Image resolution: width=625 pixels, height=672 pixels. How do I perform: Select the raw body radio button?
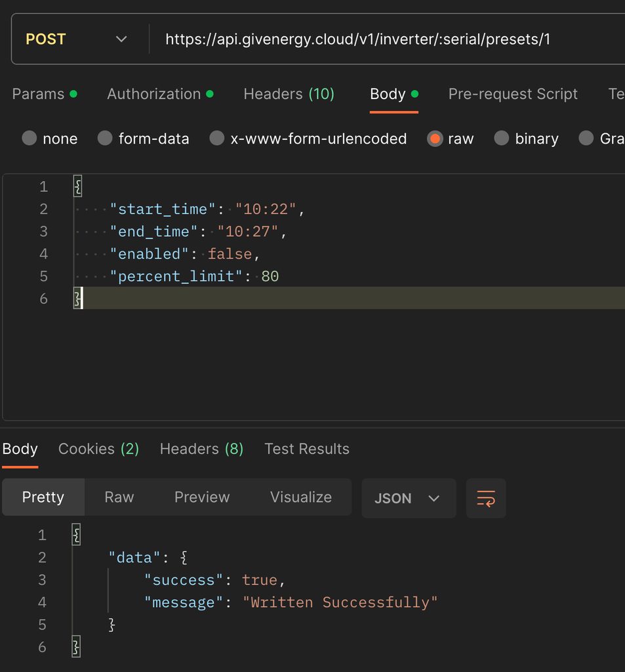(435, 138)
